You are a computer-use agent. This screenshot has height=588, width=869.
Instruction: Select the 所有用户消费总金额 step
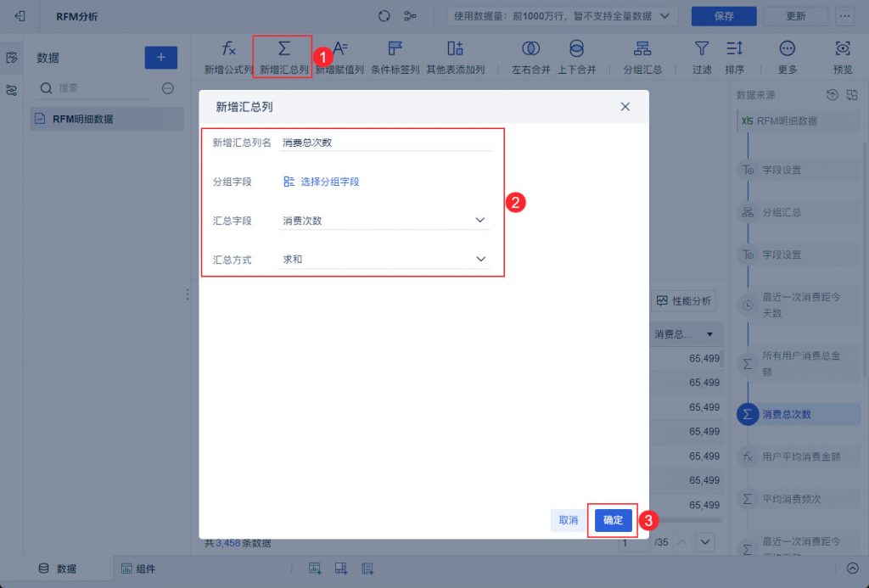click(799, 363)
